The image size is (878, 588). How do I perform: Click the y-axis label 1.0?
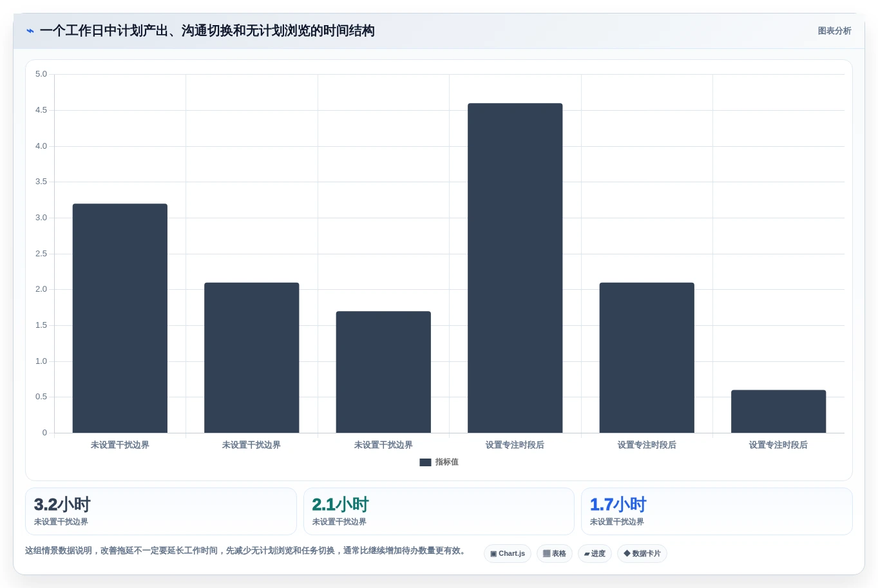(x=41, y=361)
